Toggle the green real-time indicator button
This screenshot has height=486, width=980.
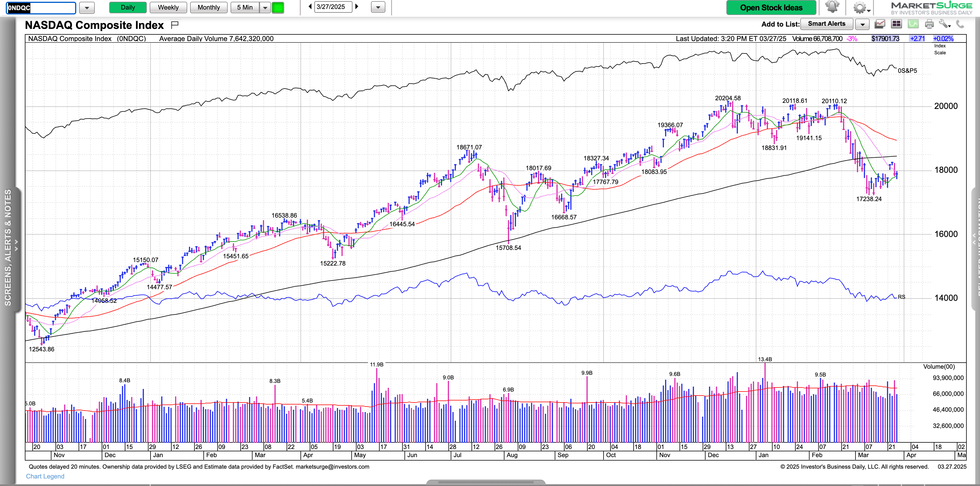pos(278,7)
